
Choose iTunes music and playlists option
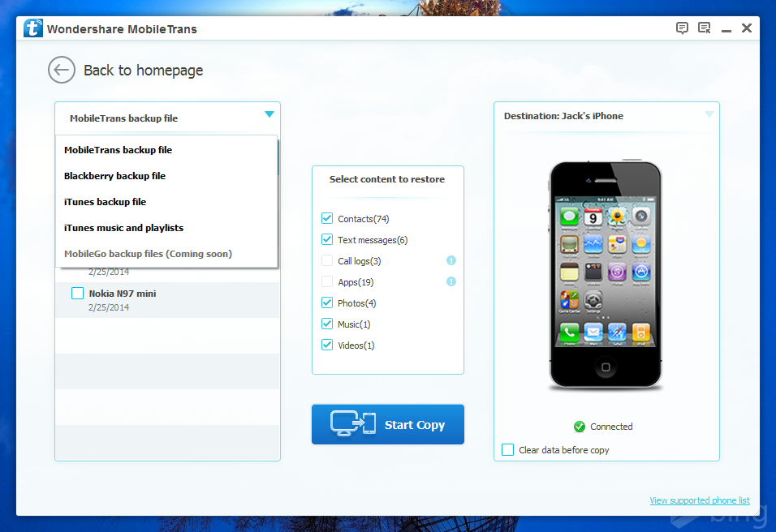(166, 227)
